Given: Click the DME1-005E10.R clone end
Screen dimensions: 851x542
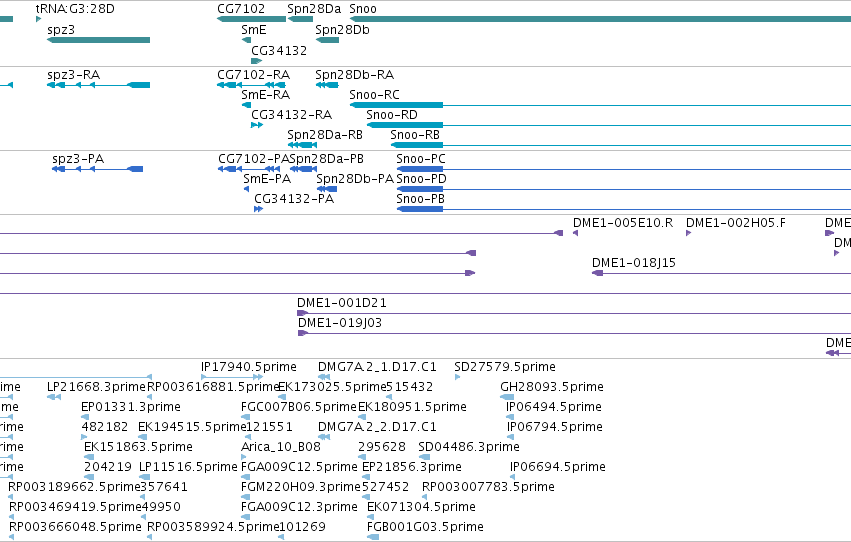Looking at the screenshot, I should click(576, 233).
